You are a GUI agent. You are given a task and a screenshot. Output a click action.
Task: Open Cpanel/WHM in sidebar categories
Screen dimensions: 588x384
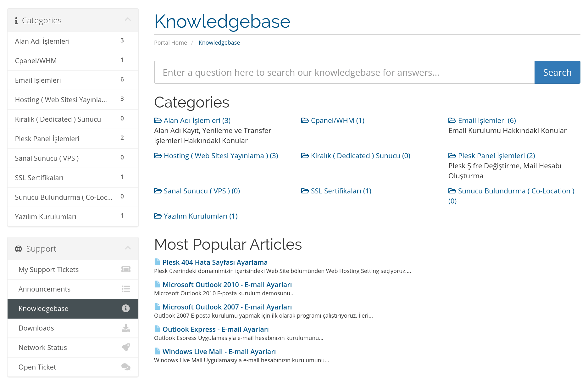73,61
